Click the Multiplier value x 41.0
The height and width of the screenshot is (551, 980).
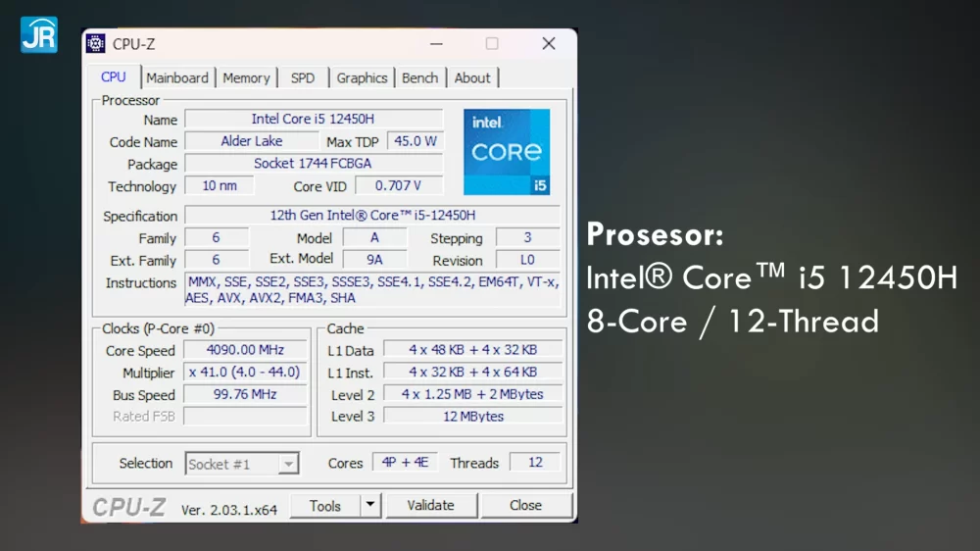click(x=245, y=373)
